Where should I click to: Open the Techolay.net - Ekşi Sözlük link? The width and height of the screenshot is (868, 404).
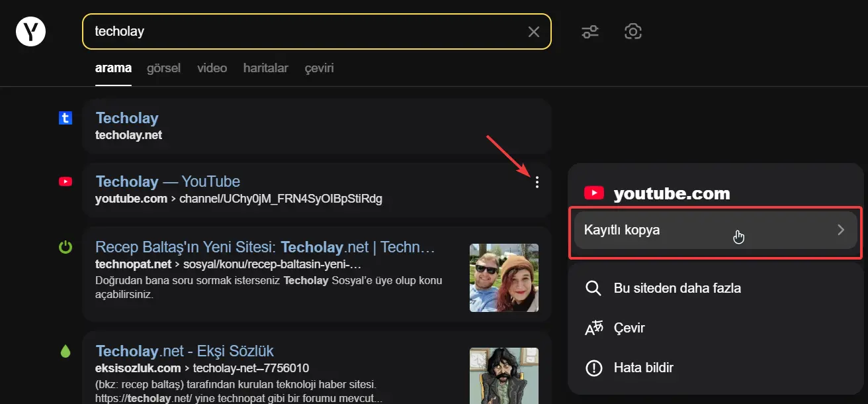pos(185,351)
